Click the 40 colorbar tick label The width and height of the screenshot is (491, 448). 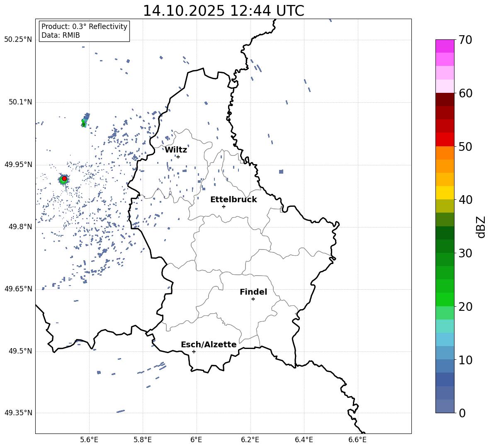click(x=465, y=200)
